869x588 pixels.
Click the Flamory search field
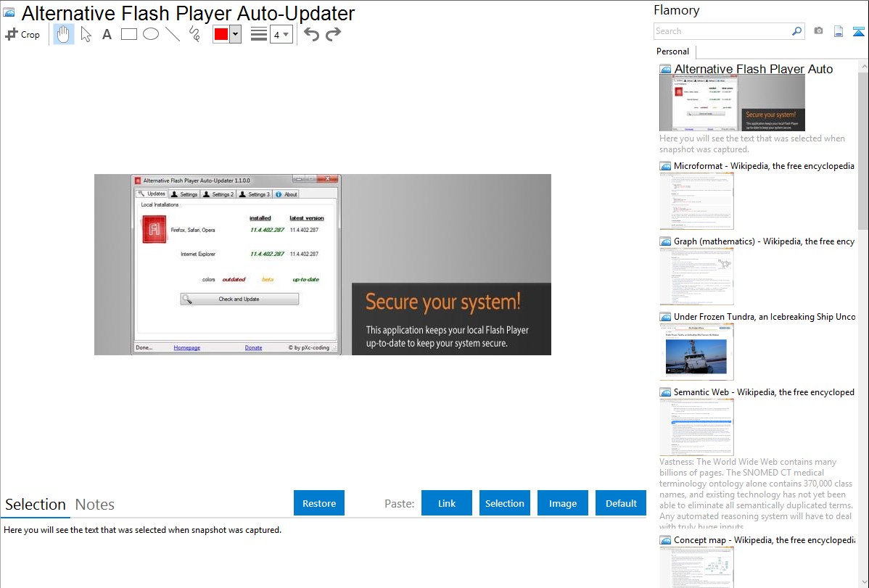coord(722,31)
